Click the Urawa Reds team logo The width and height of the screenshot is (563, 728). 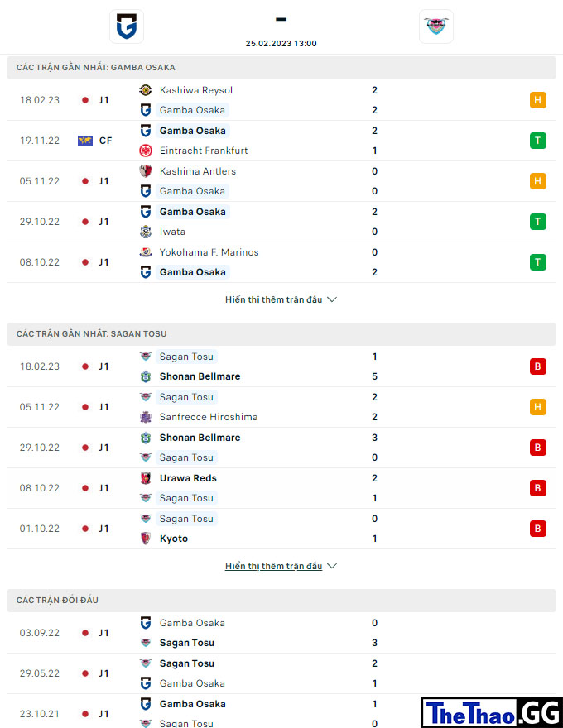pos(146,478)
